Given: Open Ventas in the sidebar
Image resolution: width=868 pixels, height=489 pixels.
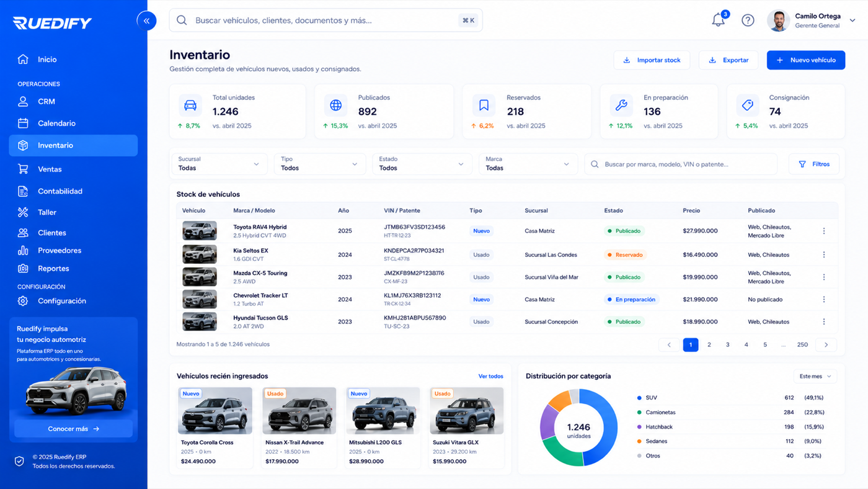Looking at the screenshot, I should [x=73, y=169].
